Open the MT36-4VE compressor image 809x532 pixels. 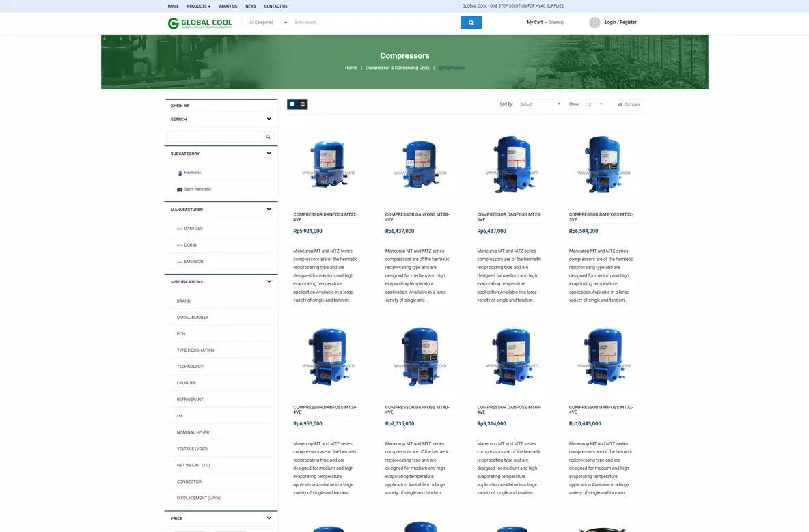coord(327,356)
